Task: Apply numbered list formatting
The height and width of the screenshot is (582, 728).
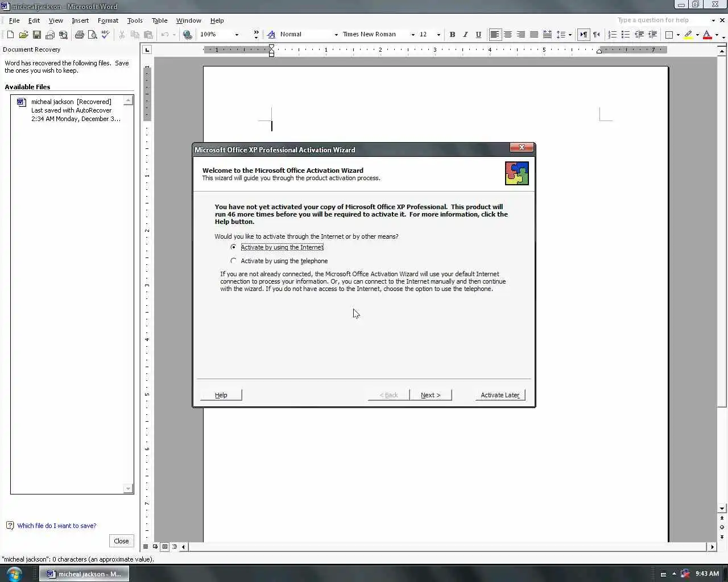Action: click(x=613, y=35)
